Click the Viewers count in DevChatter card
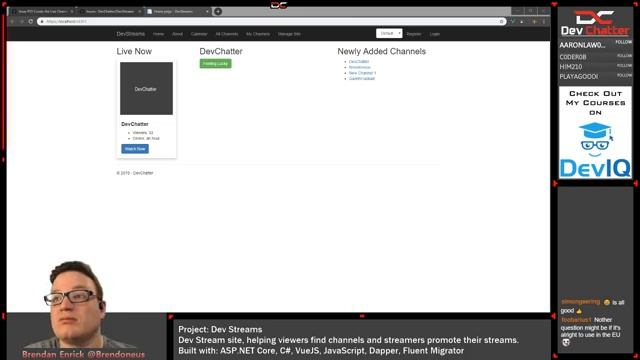640x360 pixels. (x=143, y=133)
